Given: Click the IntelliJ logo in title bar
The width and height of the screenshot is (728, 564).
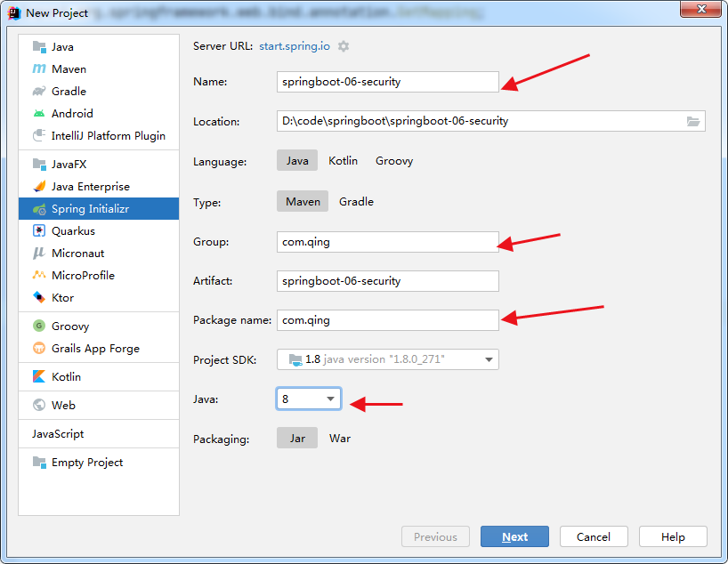Looking at the screenshot, I should click(14, 13).
